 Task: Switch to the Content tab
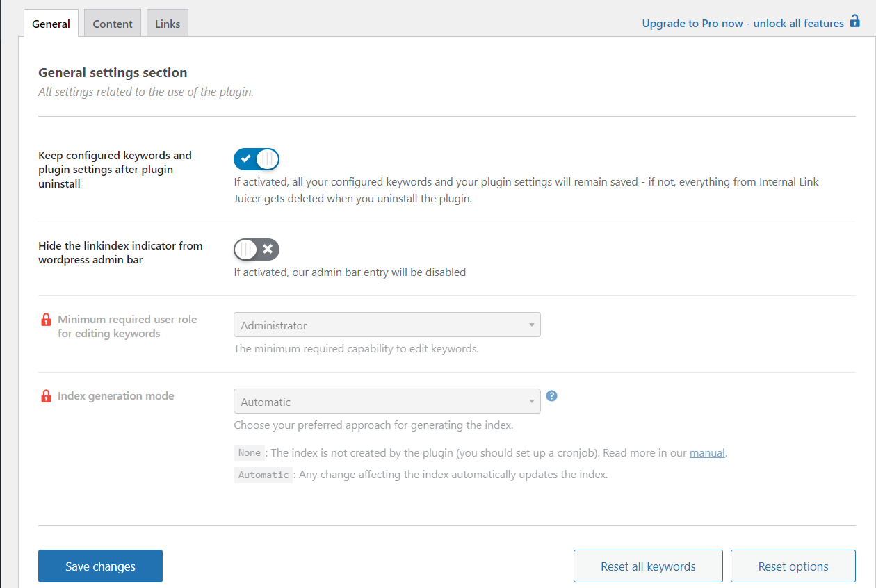pos(112,23)
